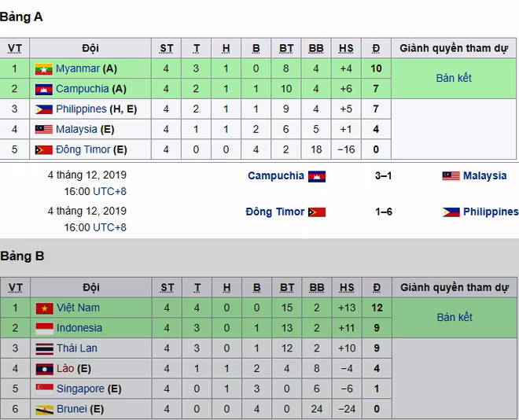Click the Myanmar flag icon in Bảng A
The height and width of the screenshot is (420, 519).
pyautogui.click(x=44, y=69)
